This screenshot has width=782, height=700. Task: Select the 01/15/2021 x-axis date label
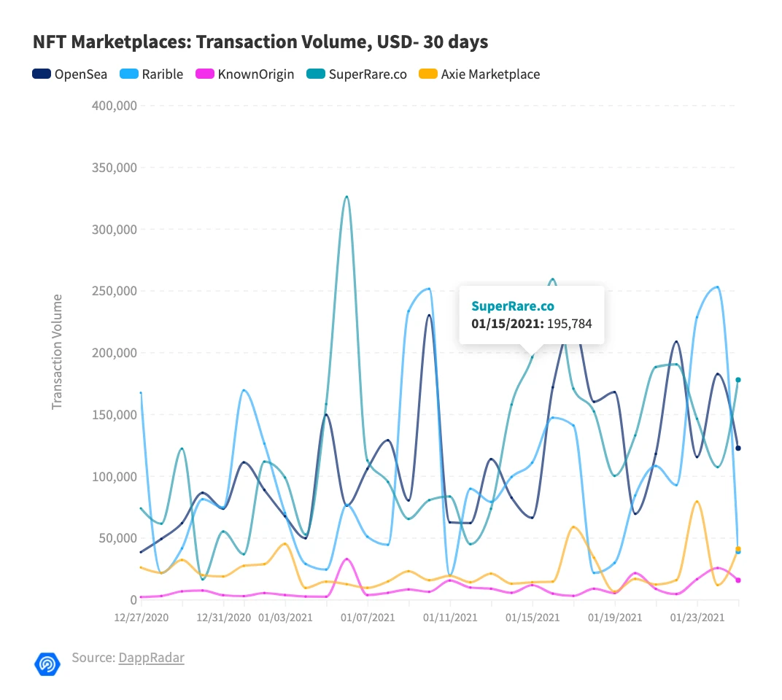point(533,618)
